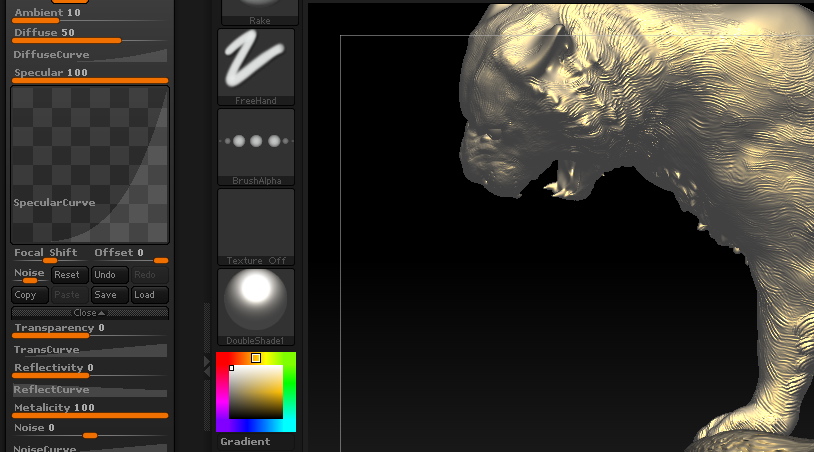The height and width of the screenshot is (452, 814).
Task: Expand the DiffuseCurve editor
Action: click(90, 54)
